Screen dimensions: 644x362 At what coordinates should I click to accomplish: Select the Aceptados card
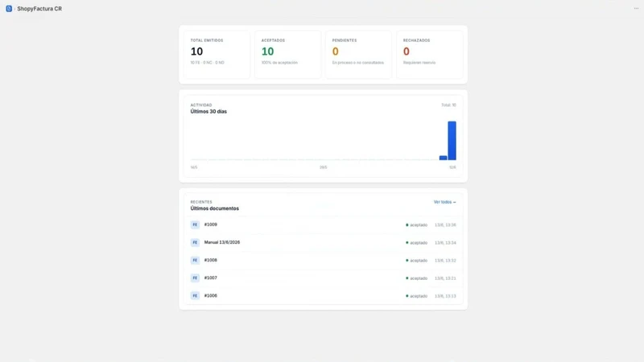[x=288, y=55]
